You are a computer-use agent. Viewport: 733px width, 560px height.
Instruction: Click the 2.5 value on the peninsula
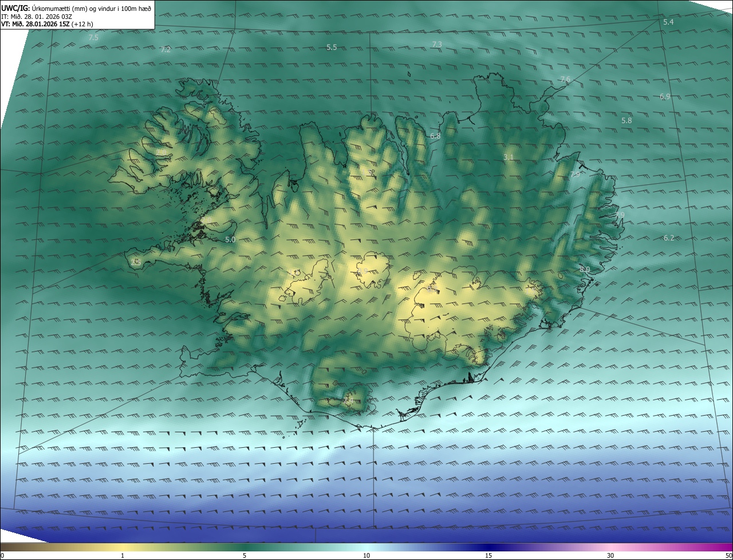(x=136, y=262)
